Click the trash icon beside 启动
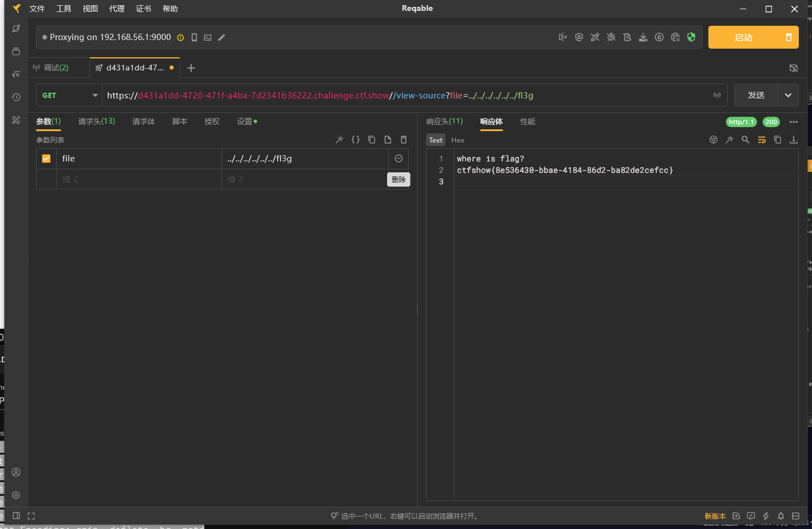This screenshot has height=529, width=812. (x=789, y=37)
